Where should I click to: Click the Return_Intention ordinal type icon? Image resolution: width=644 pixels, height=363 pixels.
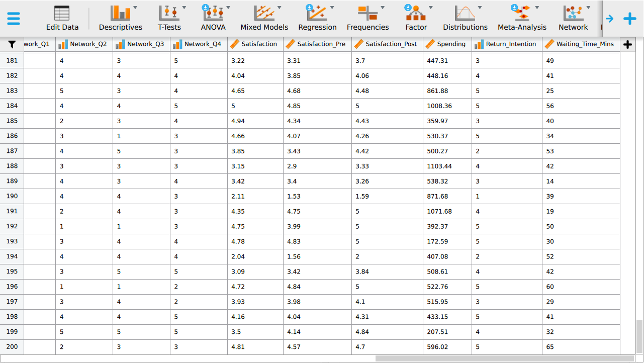click(479, 44)
